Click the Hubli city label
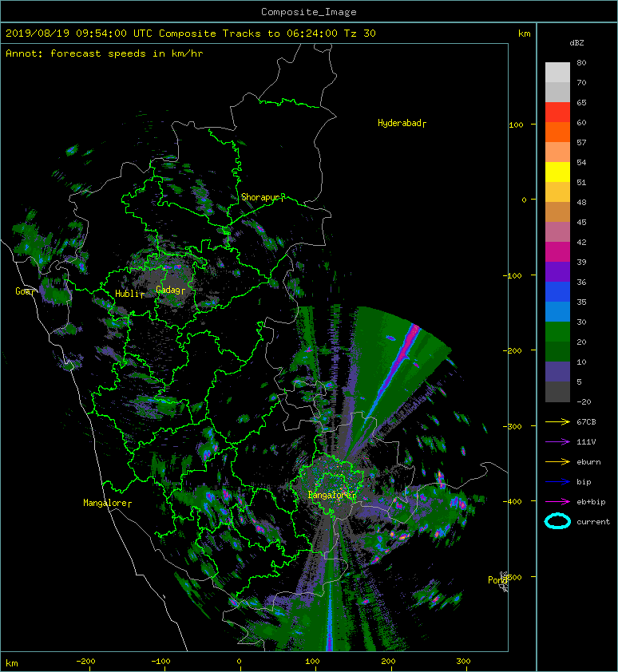 127,294
